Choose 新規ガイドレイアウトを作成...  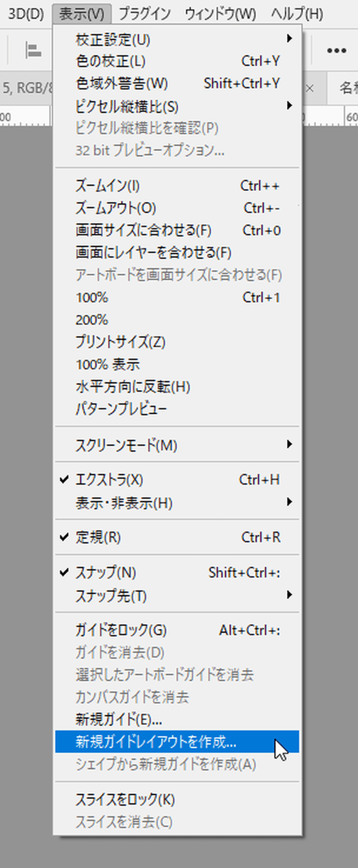point(156,742)
